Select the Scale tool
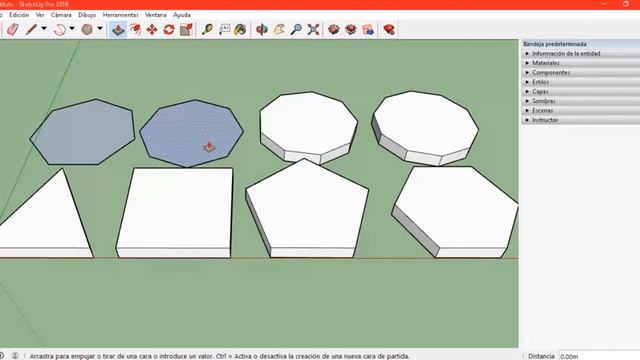 186,29
